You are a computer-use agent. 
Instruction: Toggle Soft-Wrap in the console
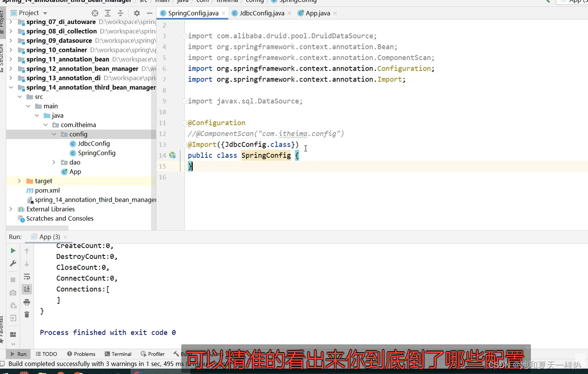(x=27, y=277)
